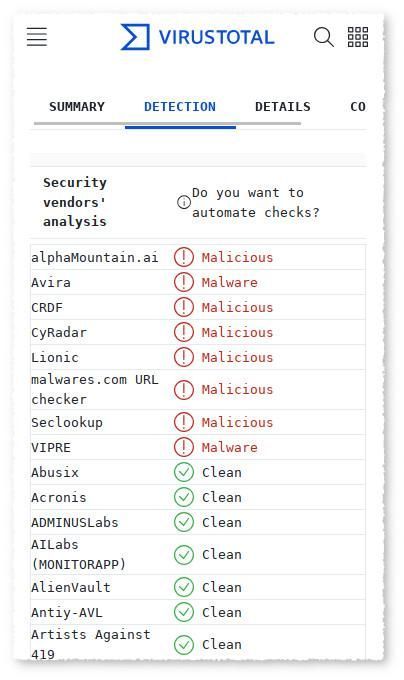Click the VirusTotal logo
The height and width of the screenshot is (680, 404).
[197, 37]
